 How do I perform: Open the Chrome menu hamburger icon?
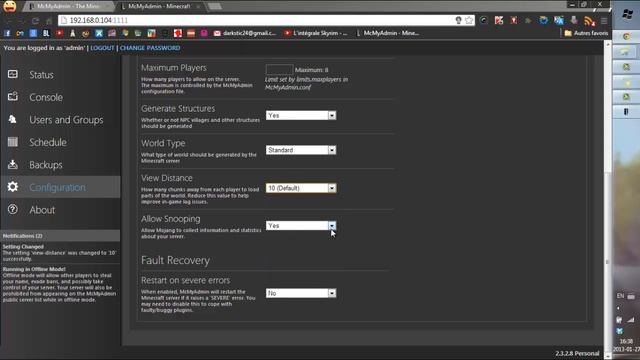(x=604, y=20)
